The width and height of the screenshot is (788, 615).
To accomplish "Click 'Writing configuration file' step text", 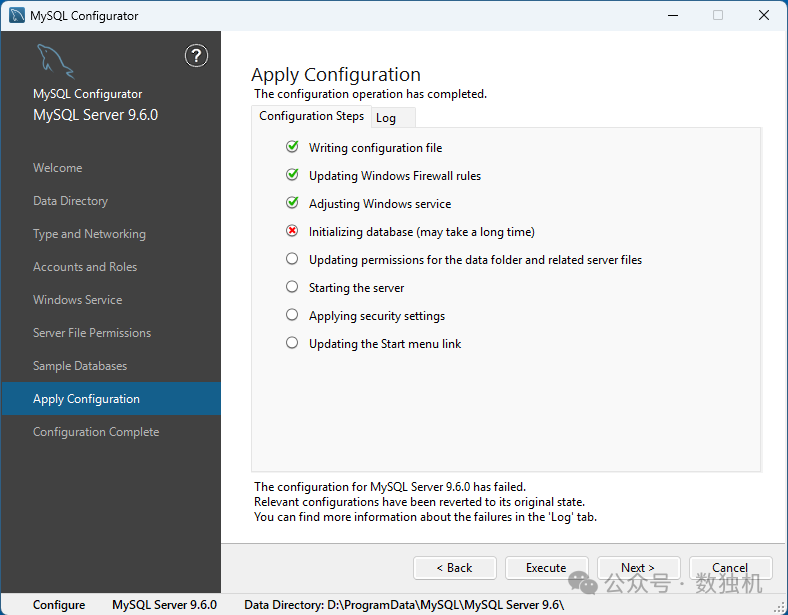I will 375,148.
